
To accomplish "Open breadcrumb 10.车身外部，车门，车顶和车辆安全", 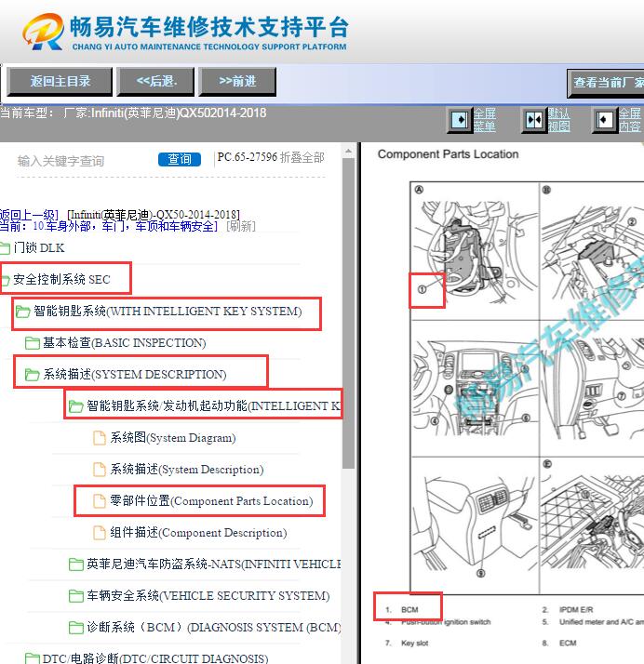I will (x=125, y=226).
